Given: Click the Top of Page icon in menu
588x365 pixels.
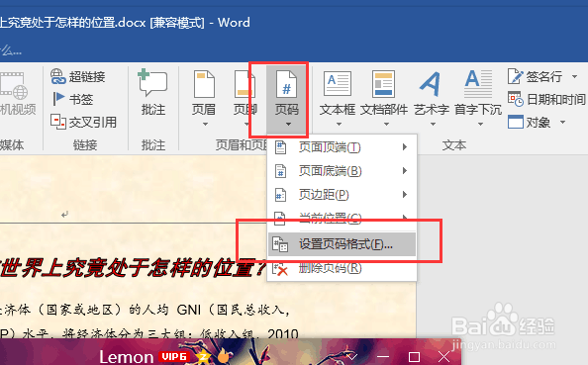Looking at the screenshot, I should click(x=280, y=147).
